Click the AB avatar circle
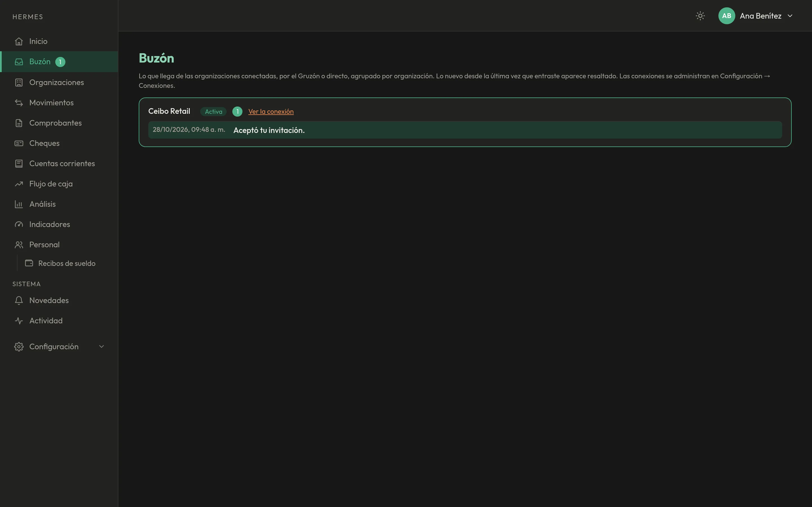812x507 pixels. [x=727, y=16]
